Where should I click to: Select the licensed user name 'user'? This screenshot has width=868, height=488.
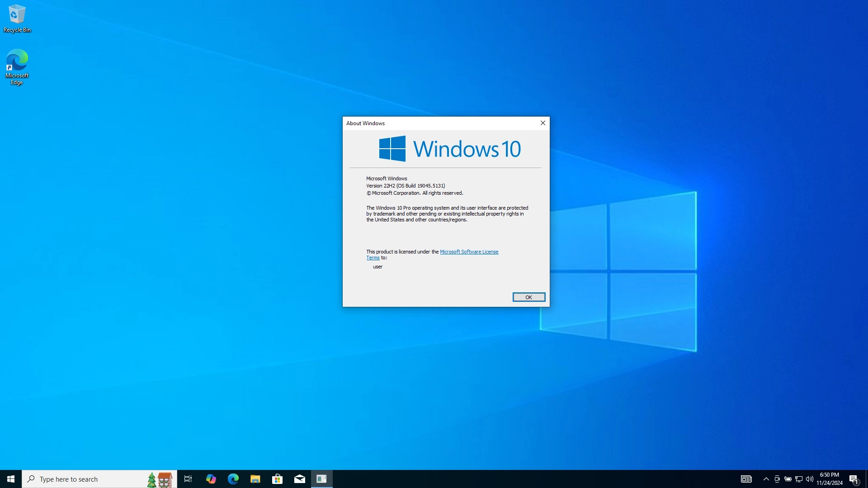point(377,267)
